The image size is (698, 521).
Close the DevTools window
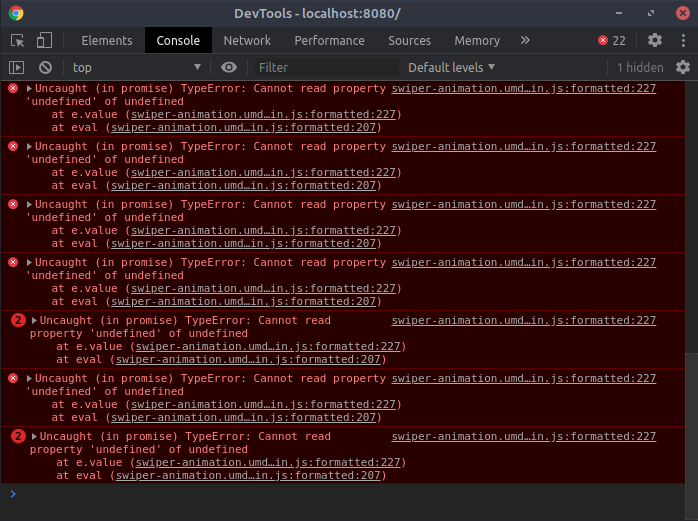[x=682, y=13]
